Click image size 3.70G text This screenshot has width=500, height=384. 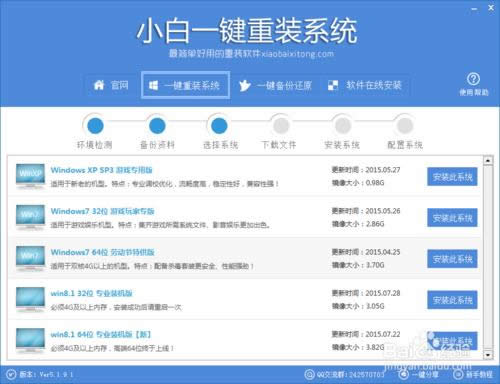tap(375, 265)
